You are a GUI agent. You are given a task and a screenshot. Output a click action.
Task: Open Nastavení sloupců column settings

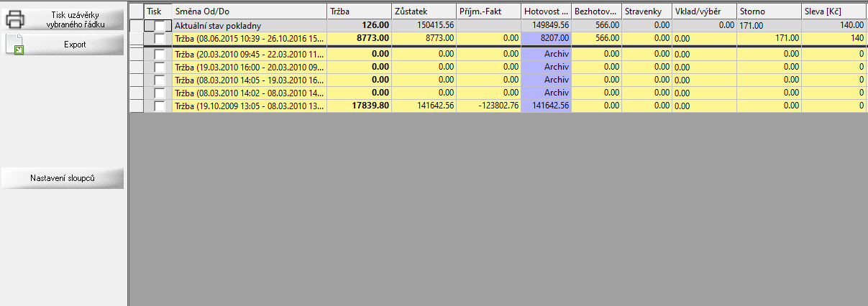[63, 178]
